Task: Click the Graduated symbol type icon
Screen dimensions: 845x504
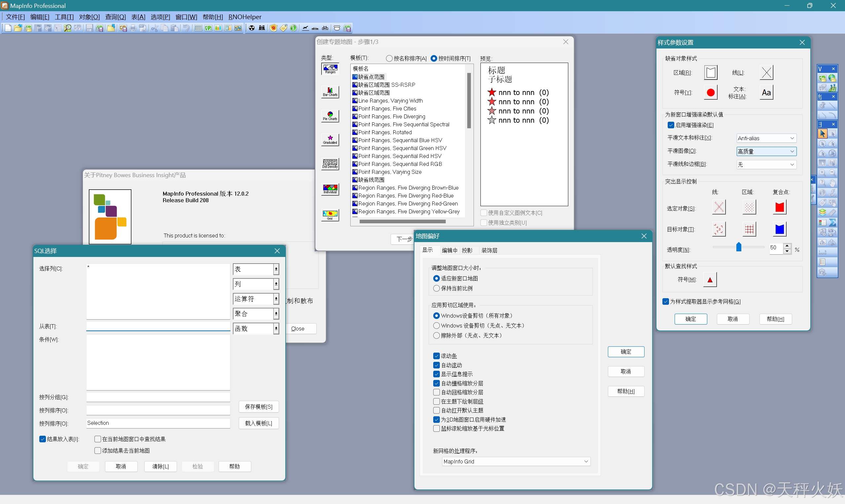Action: click(x=330, y=140)
